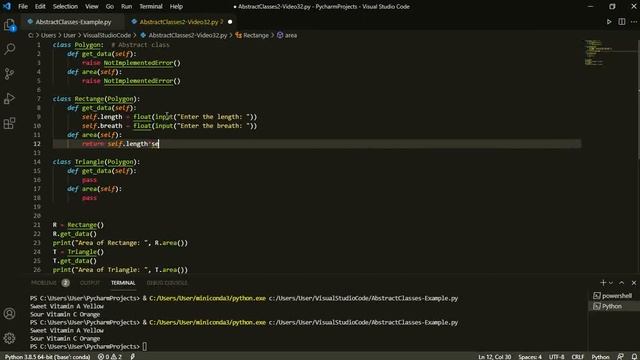This screenshot has width=640, height=360.
Task: Open the File menu
Action: click(x=23, y=7)
